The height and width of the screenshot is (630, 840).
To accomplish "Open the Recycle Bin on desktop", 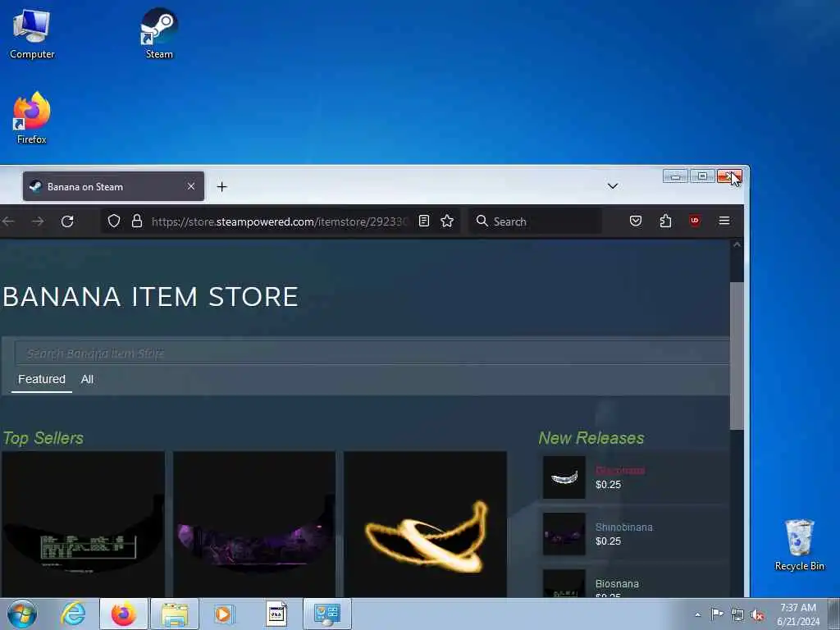I will (799, 545).
